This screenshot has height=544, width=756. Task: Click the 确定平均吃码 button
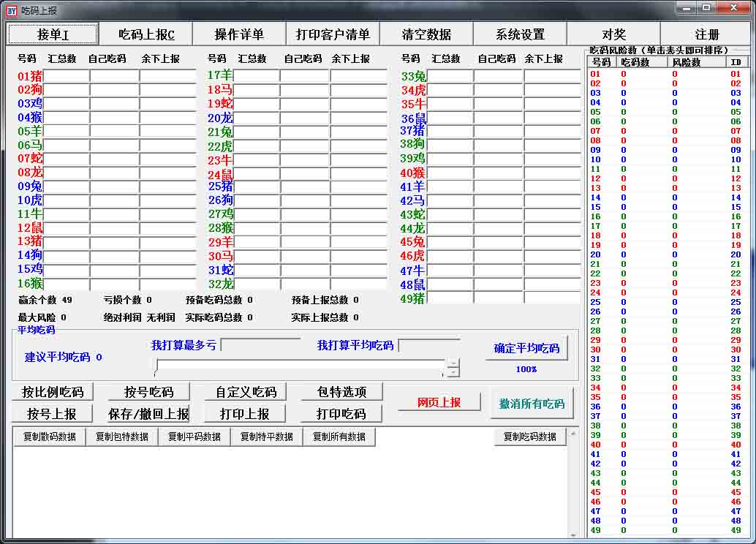(526, 349)
